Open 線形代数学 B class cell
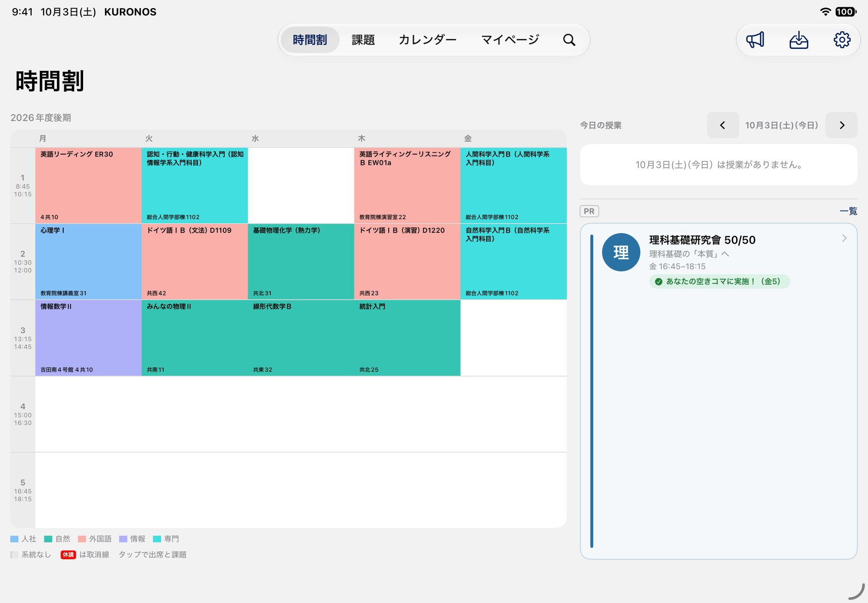Viewport: 868px width, 603px height. pos(301,338)
